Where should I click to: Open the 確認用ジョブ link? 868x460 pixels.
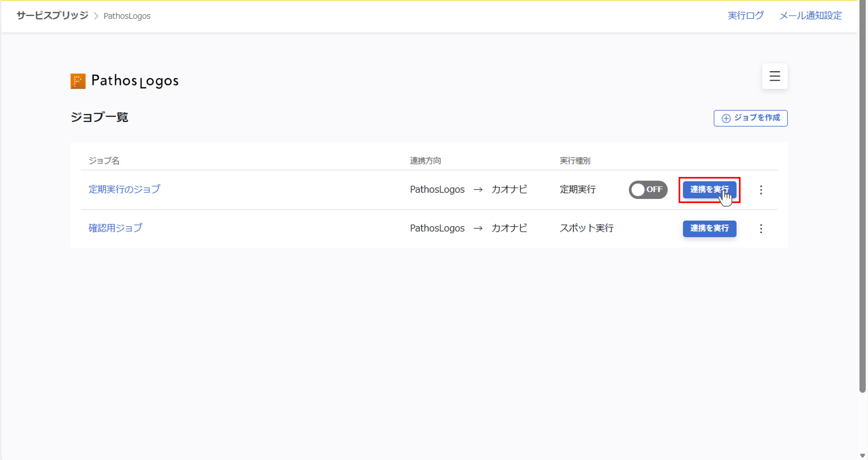[x=115, y=228]
